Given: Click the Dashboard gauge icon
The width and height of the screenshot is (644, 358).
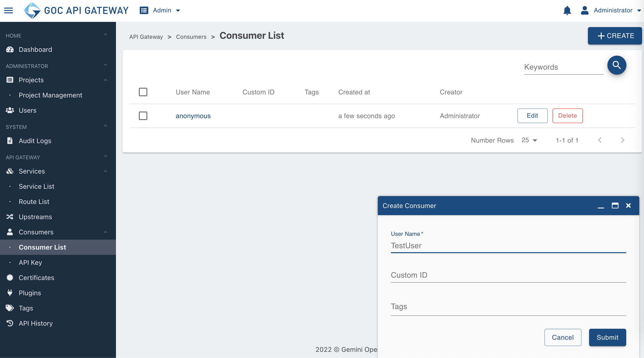Looking at the screenshot, I should tap(10, 49).
